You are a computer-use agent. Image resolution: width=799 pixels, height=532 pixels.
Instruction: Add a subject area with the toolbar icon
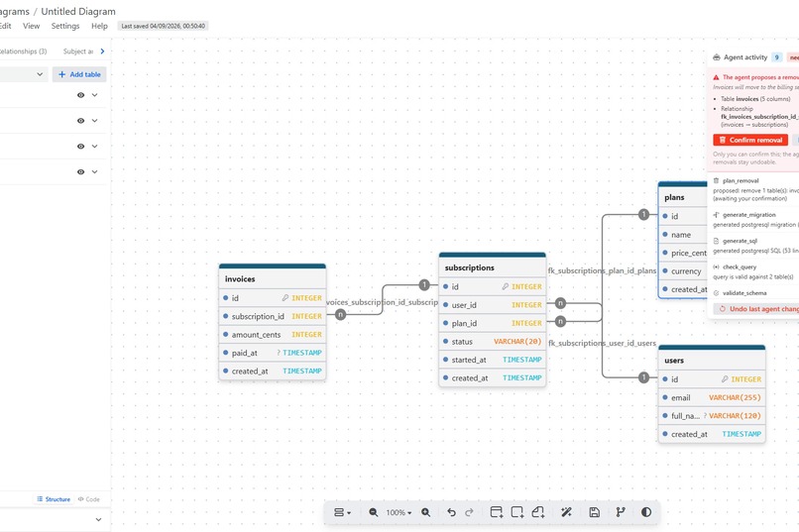(517, 512)
